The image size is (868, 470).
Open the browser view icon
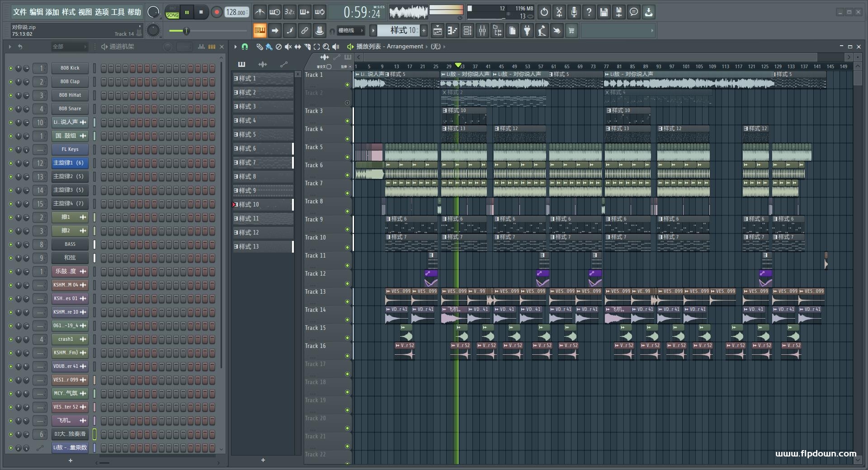tap(497, 31)
